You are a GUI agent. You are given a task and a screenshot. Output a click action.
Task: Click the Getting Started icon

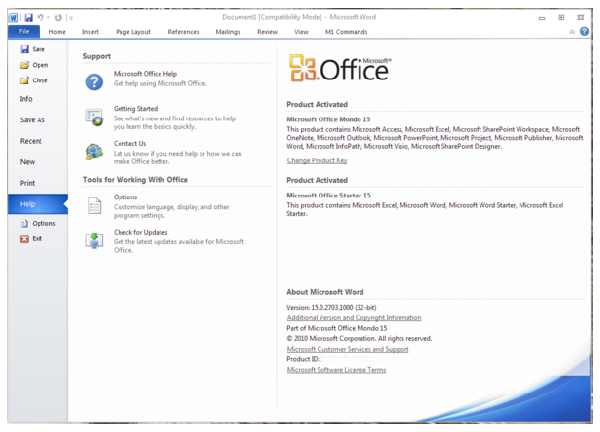tap(94, 115)
